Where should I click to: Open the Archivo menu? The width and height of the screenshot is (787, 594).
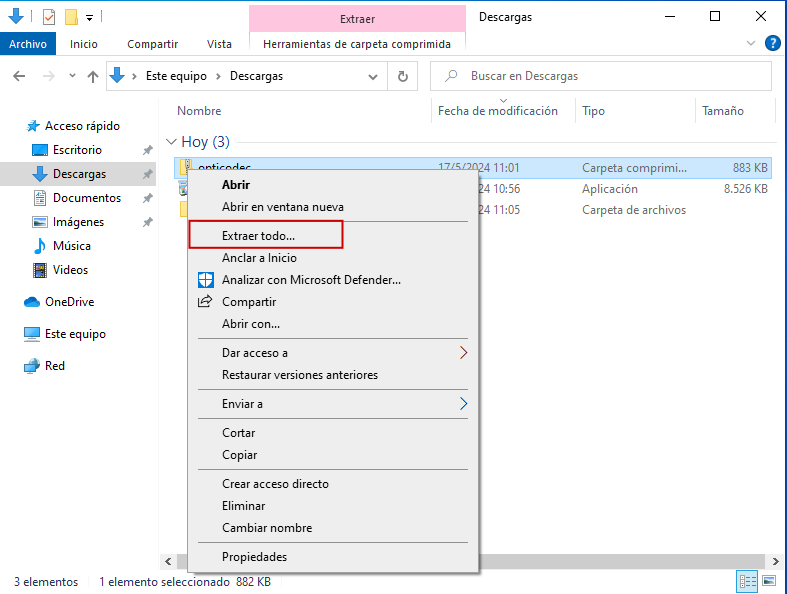[x=28, y=44]
